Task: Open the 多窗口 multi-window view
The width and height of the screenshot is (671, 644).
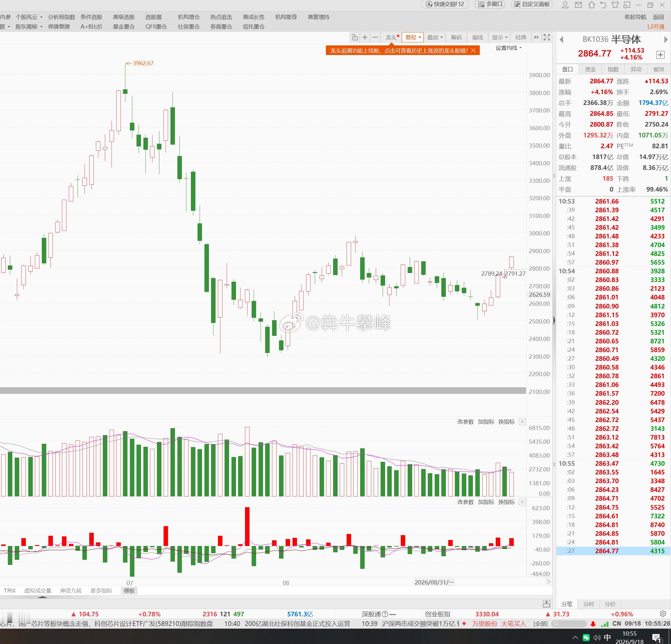Action: 490,4
